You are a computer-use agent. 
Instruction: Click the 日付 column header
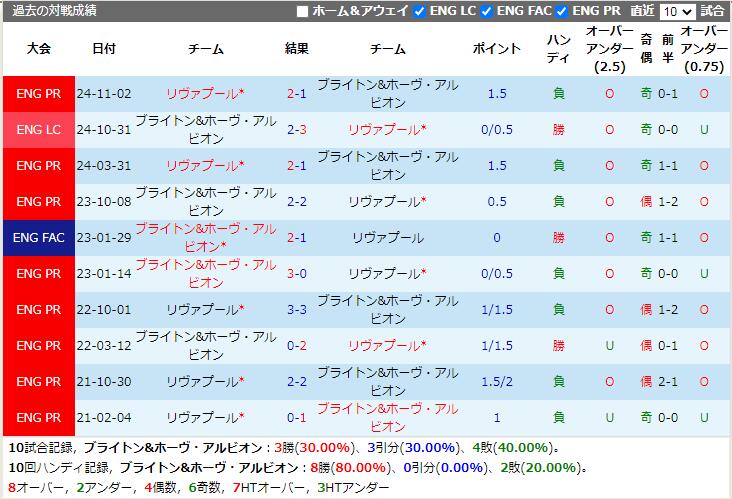pyautogui.click(x=104, y=49)
